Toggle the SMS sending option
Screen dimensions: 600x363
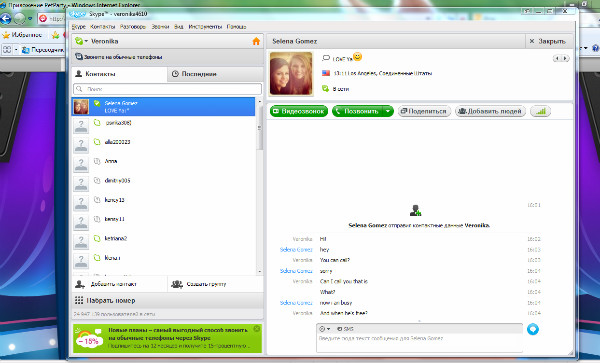pyautogui.click(x=345, y=329)
